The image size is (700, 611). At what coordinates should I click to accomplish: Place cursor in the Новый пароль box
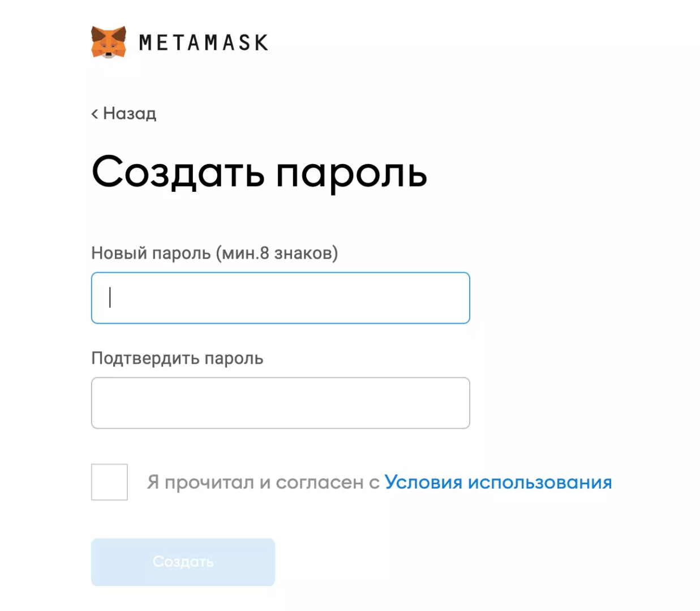click(280, 298)
